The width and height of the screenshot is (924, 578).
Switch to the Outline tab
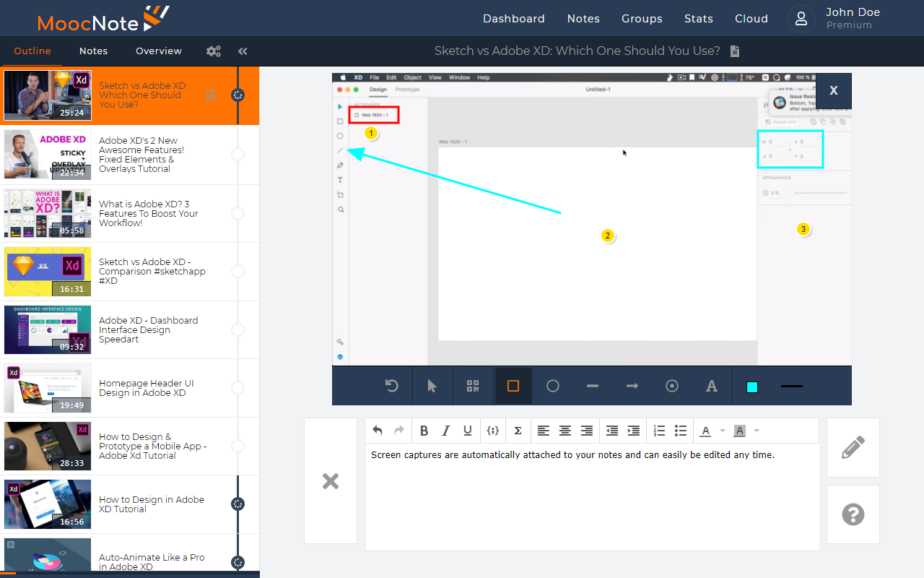coord(32,51)
